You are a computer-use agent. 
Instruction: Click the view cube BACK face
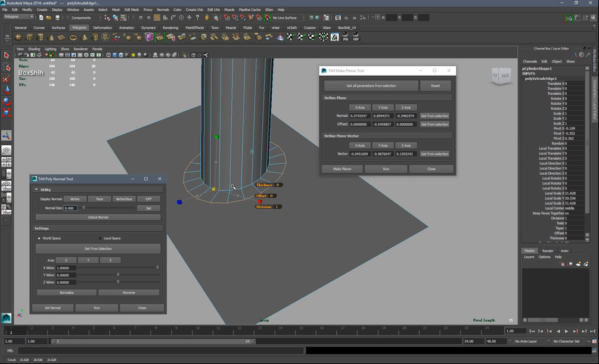click(x=505, y=76)
